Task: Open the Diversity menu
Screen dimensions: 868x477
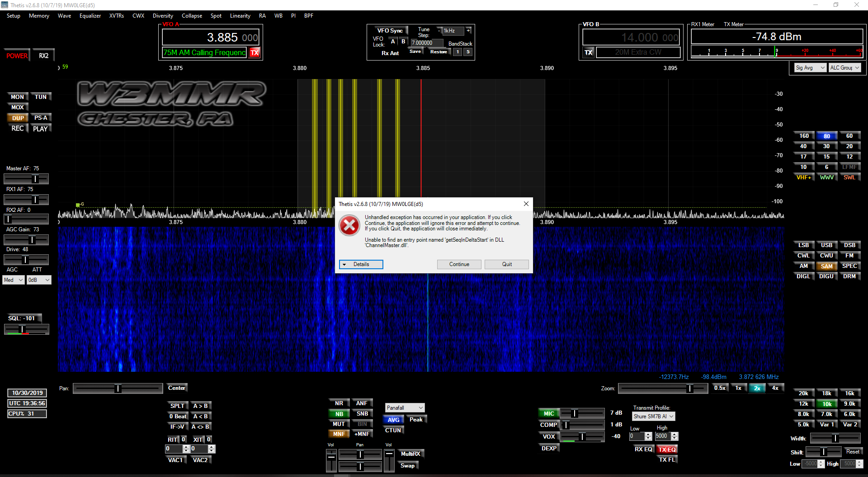Action: point(163,15)
